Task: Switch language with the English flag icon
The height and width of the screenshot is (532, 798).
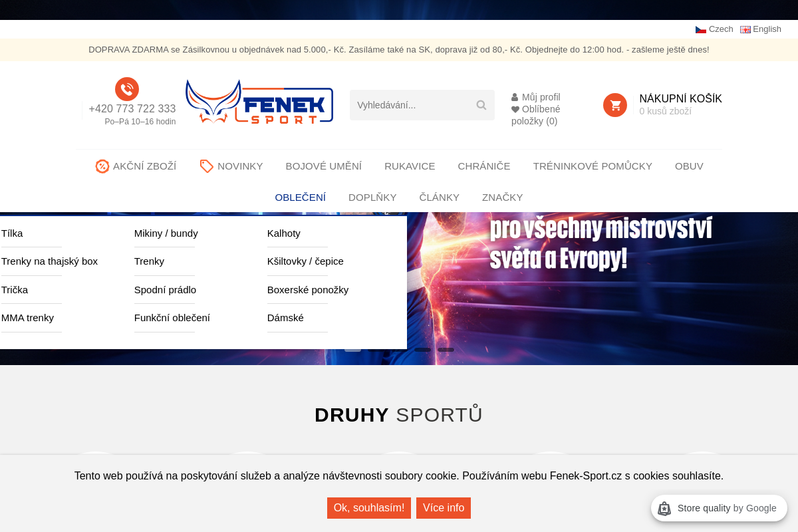Action: (x=745, y=29)
